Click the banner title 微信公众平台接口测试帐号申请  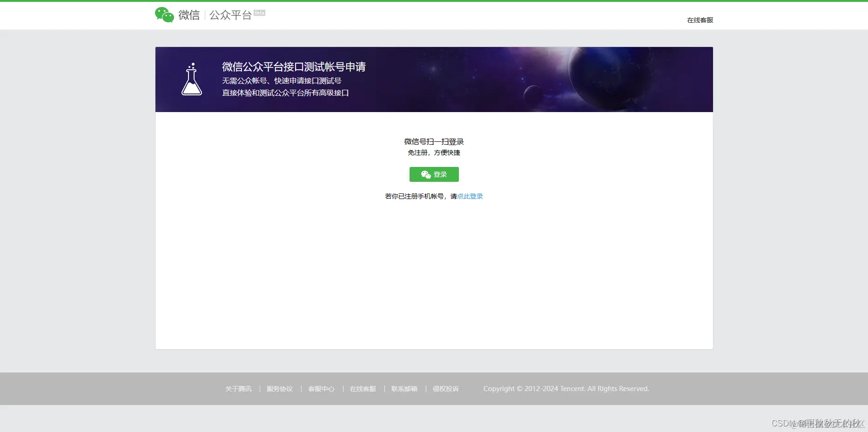(x=293, y=66)
